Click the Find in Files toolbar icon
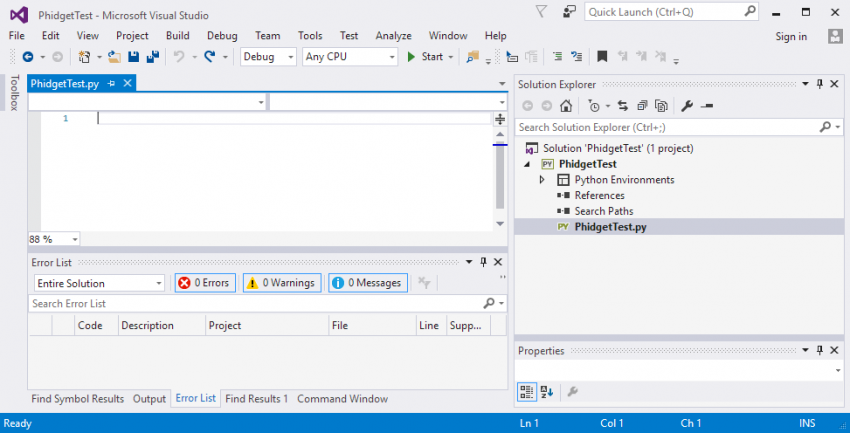850x433 pixels. 473,56
